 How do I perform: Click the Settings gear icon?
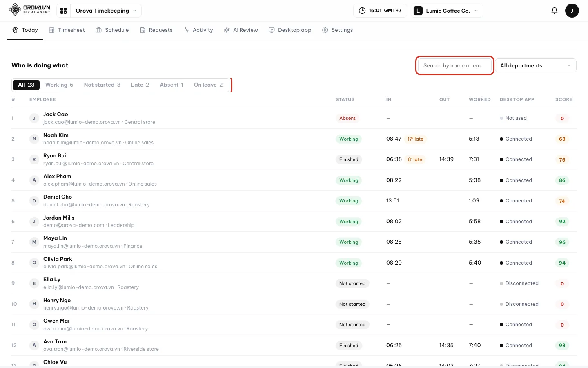[x=325, y=30]
